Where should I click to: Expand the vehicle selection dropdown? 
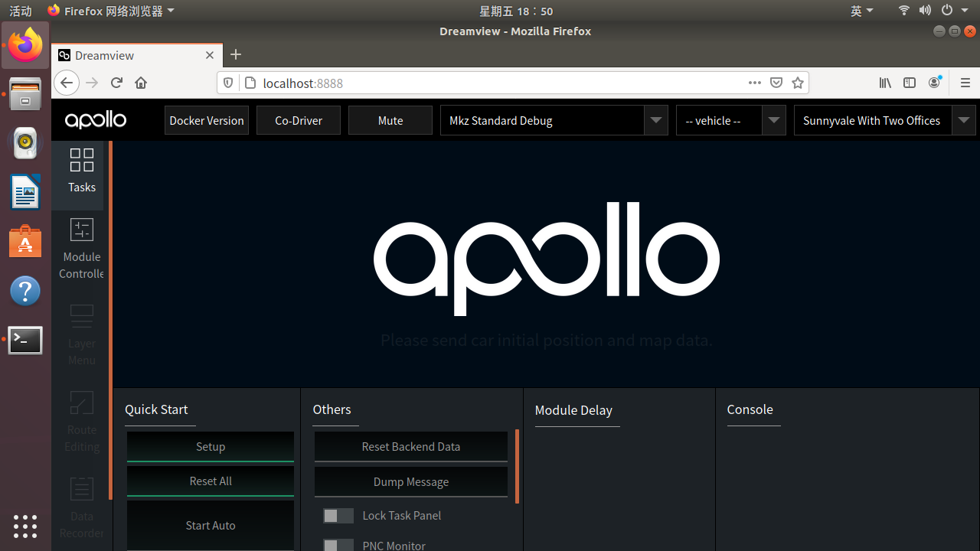coord(731,120)
